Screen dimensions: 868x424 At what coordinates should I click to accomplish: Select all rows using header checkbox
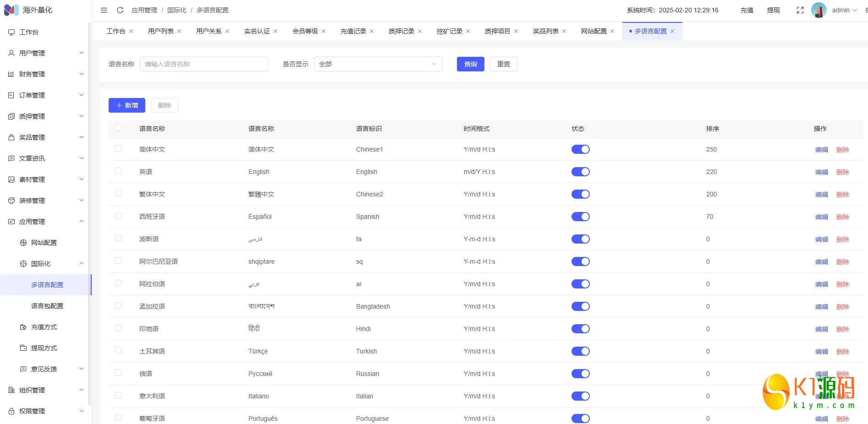[x=118, y=128]
